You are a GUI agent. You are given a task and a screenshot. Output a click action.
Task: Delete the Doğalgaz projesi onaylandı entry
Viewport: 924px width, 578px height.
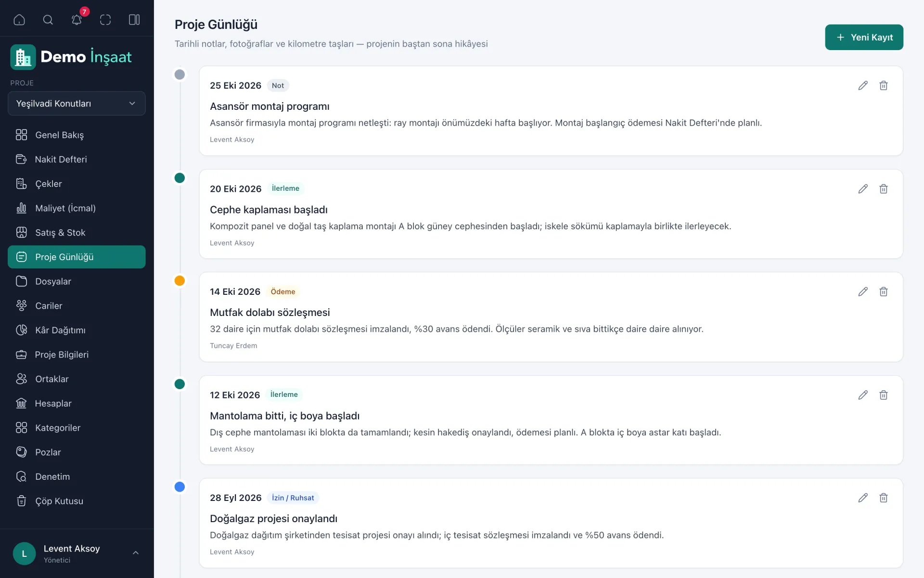(884, 498)
